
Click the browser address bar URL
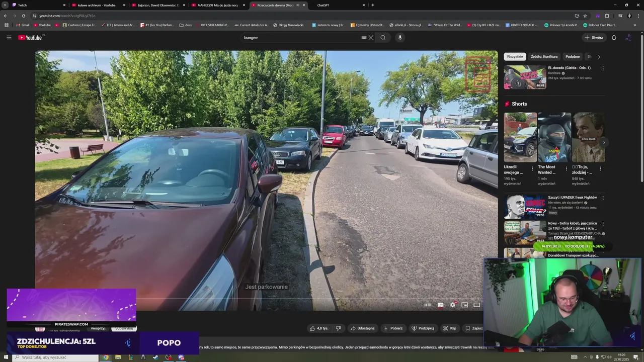pos(67,16)
